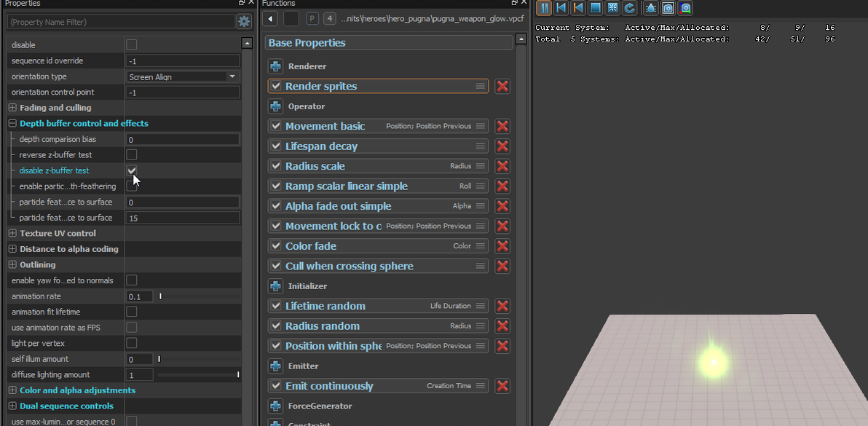Collapse Depth buffer control and effects
Viewport: 868px width, 426px height.
click(12, 124)
